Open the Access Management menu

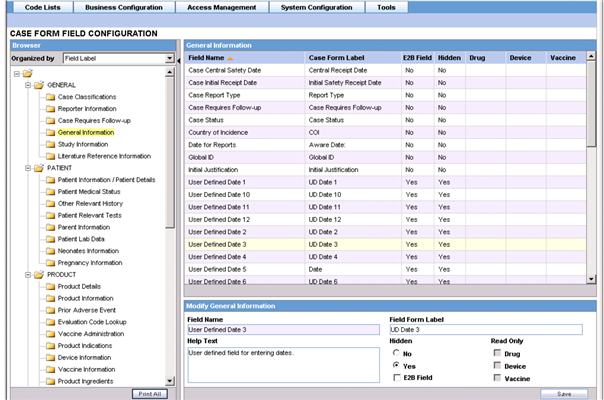click(220, 7)
